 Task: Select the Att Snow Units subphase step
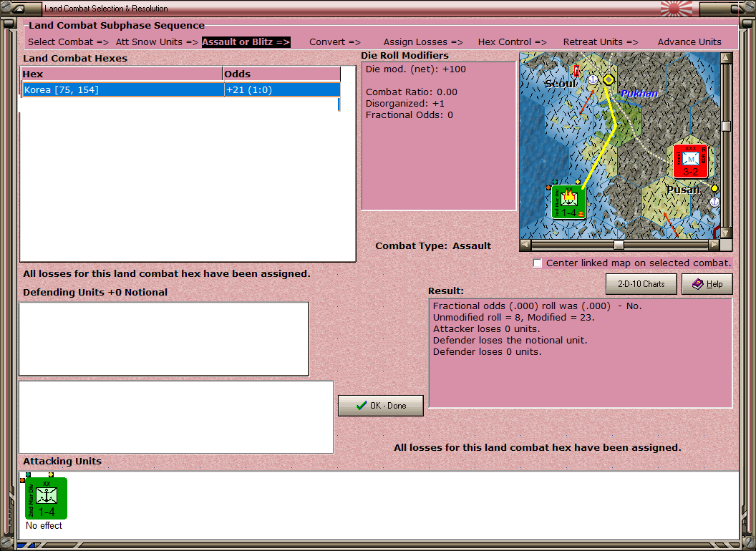click(x=157, y=42)
